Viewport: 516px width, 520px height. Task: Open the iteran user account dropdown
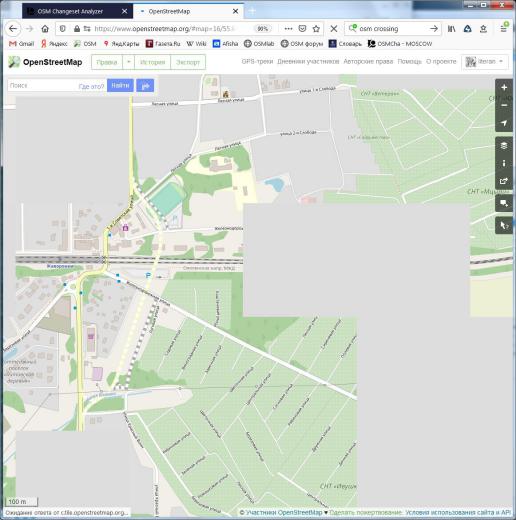pyautogui.click(x=485, y=62)
